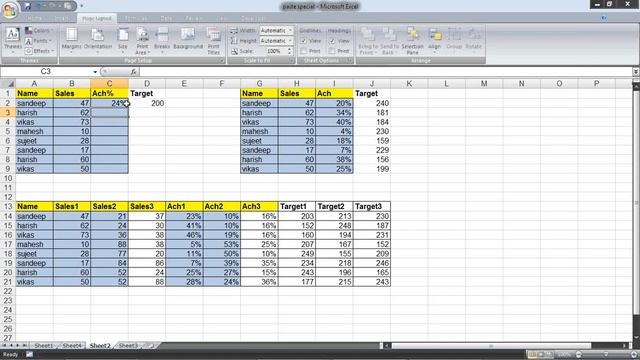Open the Align objects menu
The width and height of the screenshot is (640, 360).
(x=435, y=41)
